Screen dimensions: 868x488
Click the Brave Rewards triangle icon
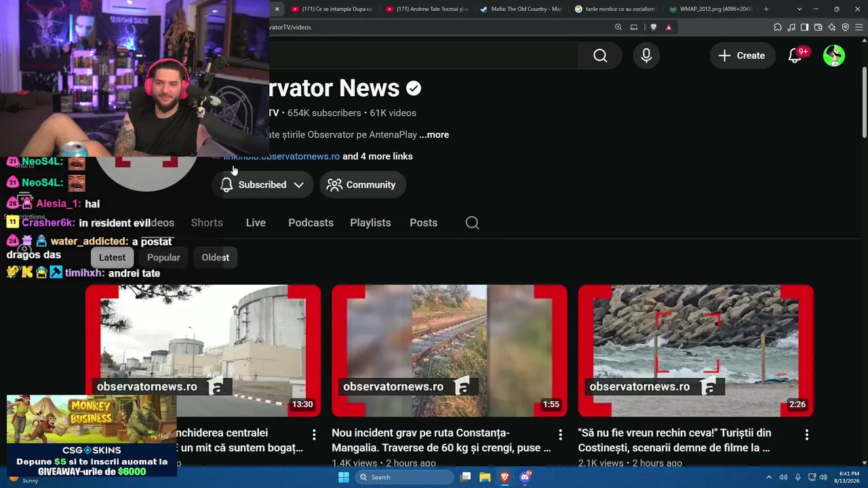click(669, 27)
